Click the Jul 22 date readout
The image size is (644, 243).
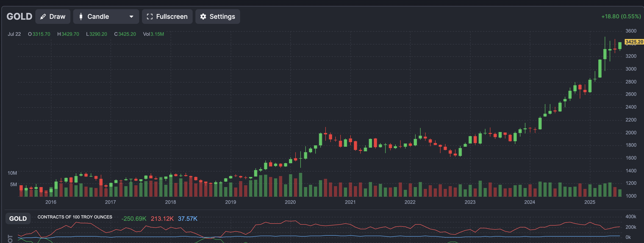click(x=14, y=34)
